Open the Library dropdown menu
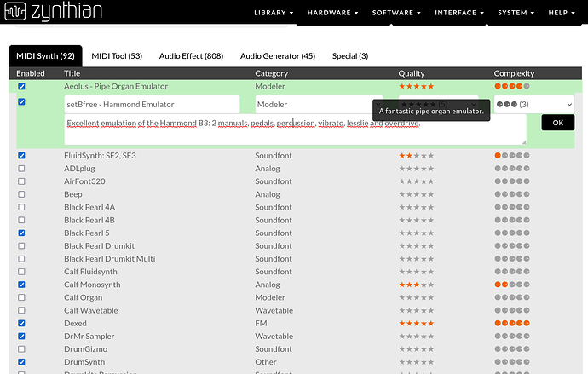 [274, 13]
